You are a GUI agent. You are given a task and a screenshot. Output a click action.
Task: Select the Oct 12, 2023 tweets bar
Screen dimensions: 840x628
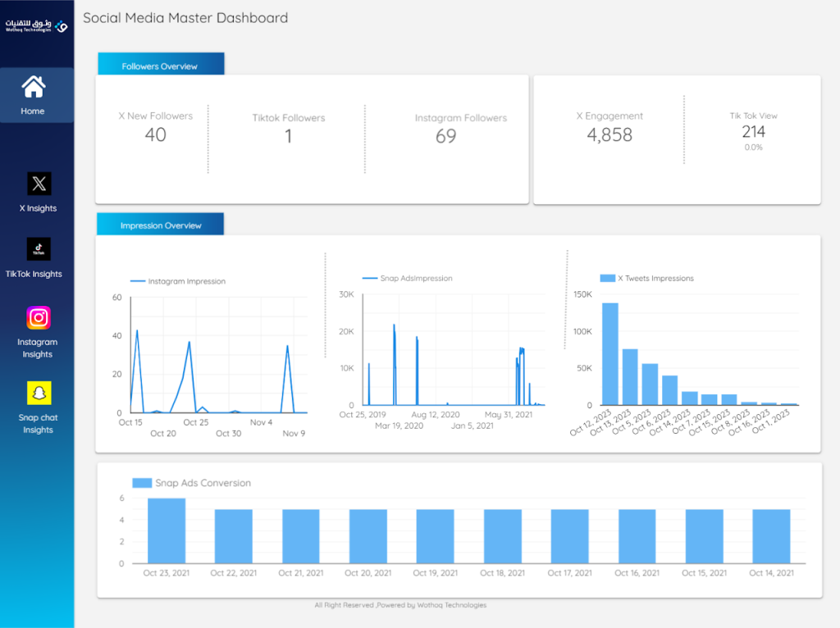[x=610, y=354]
